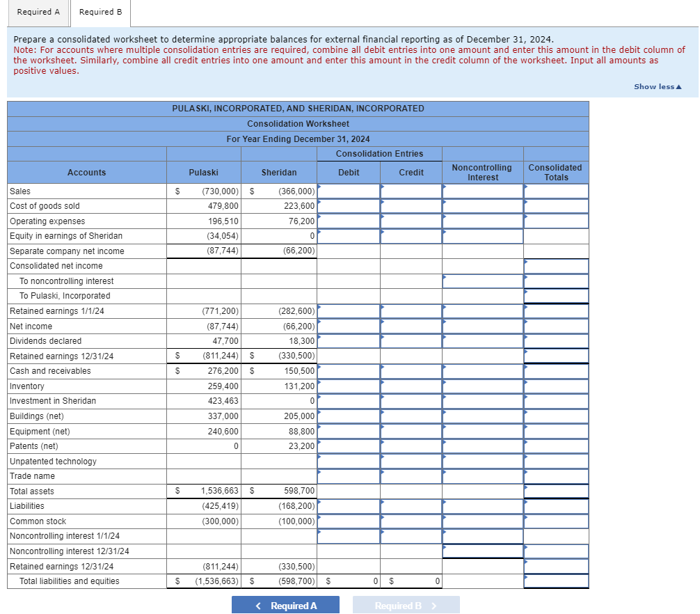This screenshot has height=614, width=700.
Task: Click the Sales credit entry field
Action: pyautogui.click(x=411, y=191)
